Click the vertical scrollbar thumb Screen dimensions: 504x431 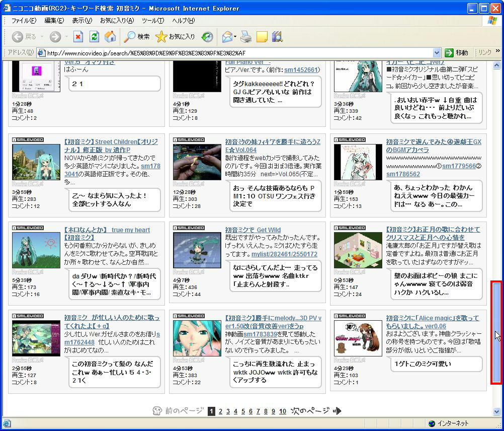496,333
